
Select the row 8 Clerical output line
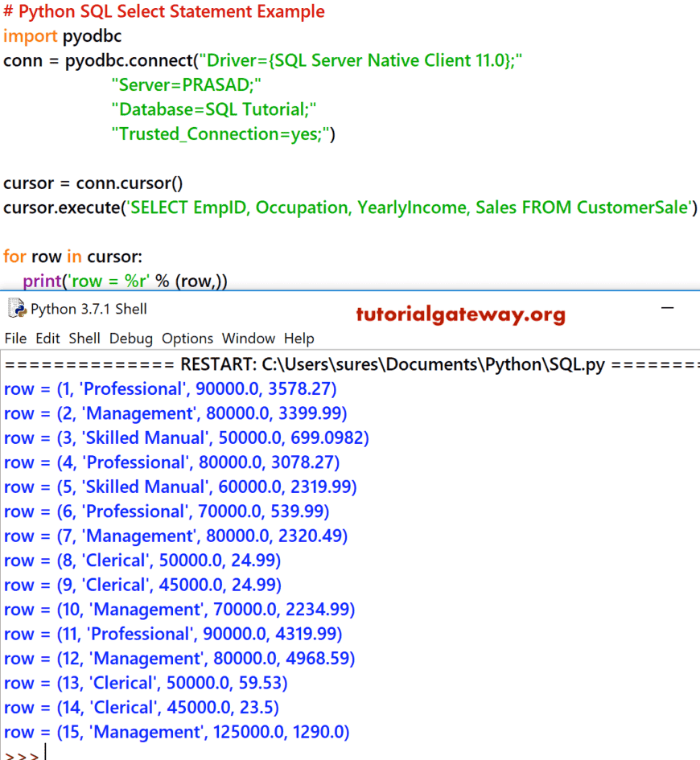[141, 560]
